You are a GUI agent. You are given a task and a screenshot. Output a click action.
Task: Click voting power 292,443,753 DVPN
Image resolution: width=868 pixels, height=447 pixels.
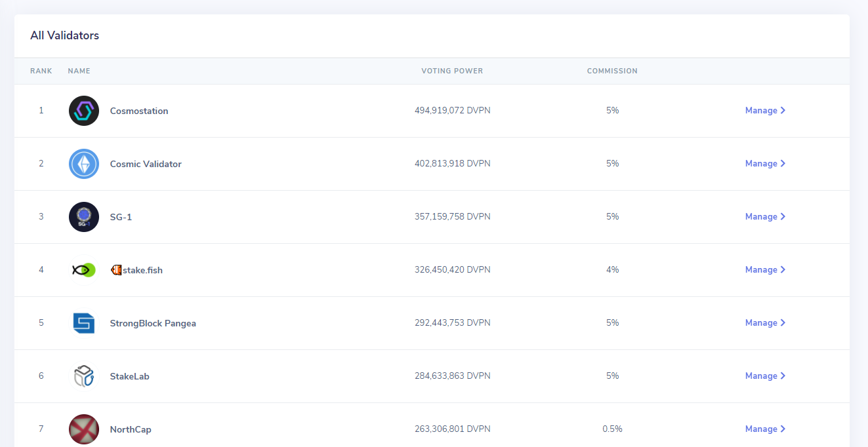click(x=453, y=323)
